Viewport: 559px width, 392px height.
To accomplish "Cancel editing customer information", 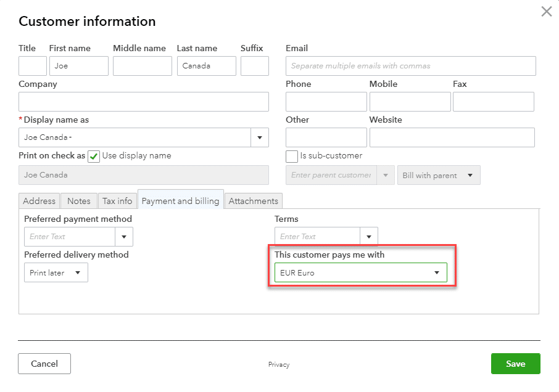I will pyautogui.click(x=44, y=364).
